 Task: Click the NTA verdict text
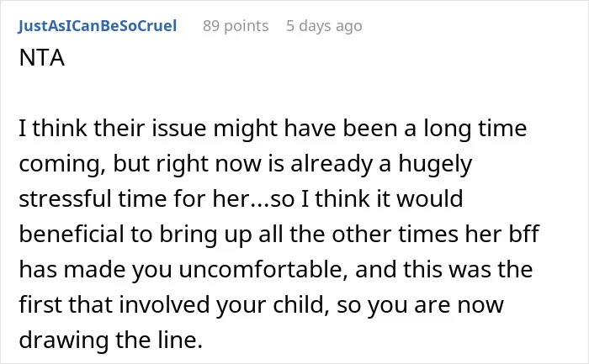click(42, 58)
